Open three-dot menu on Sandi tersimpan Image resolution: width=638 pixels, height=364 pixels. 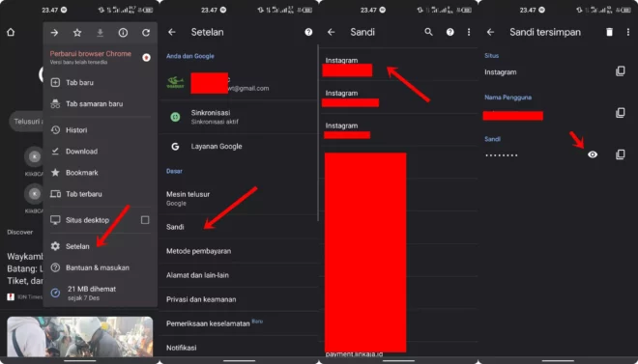click(628, 32)
